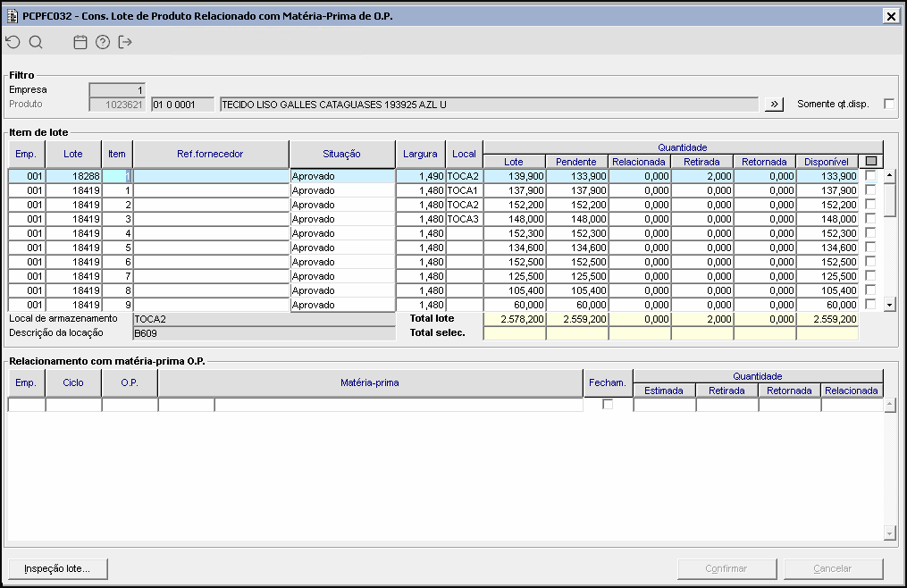
Task: Enable the Somente qt.disp. checkbox
Action: pyautogui.click(x=888, y=104)
